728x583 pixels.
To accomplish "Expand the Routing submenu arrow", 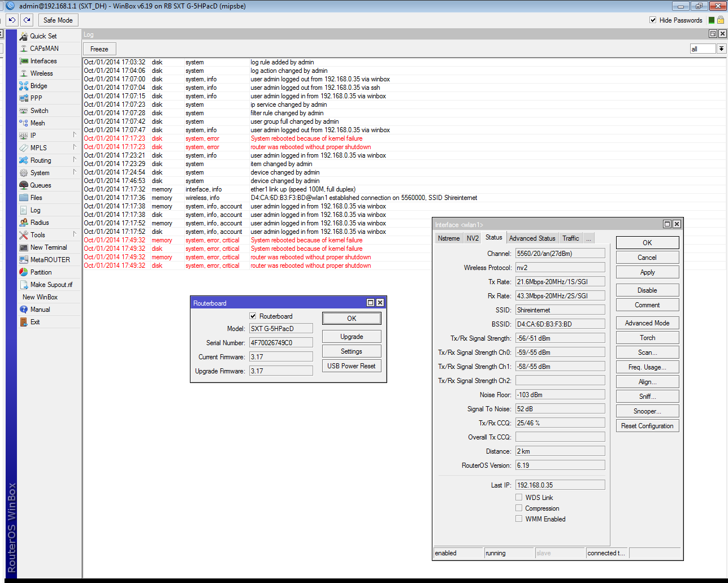I will pyautogui.click(x=74, y=160).
